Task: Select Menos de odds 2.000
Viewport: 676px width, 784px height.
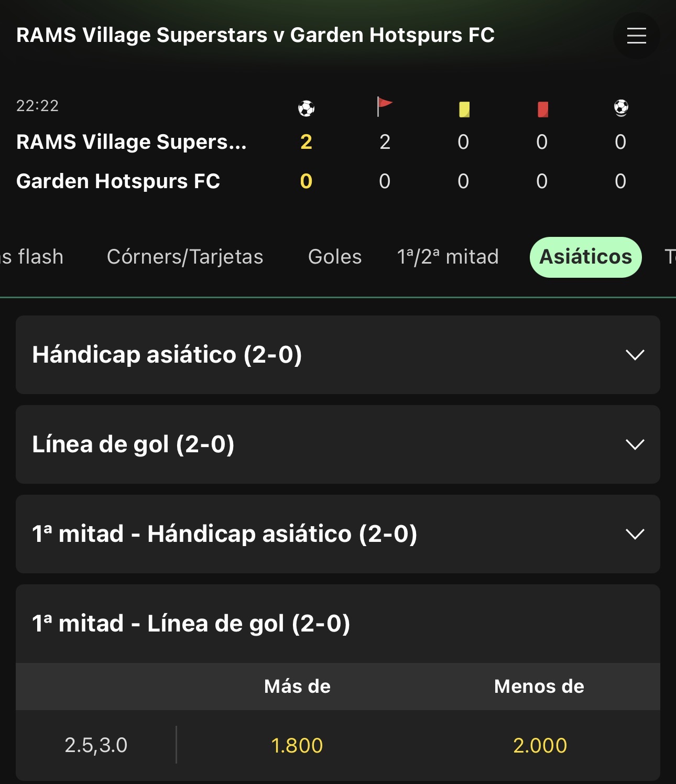Action: point(540,745)
